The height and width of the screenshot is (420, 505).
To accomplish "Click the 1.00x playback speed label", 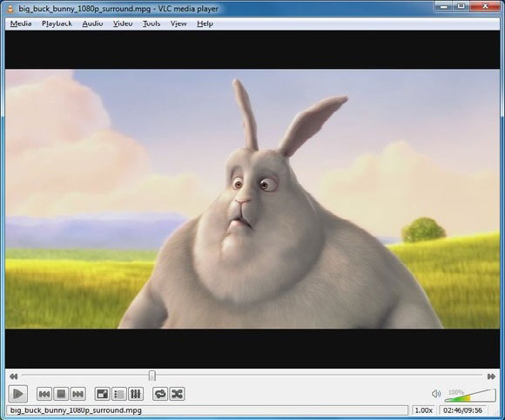I will (423, 410).
